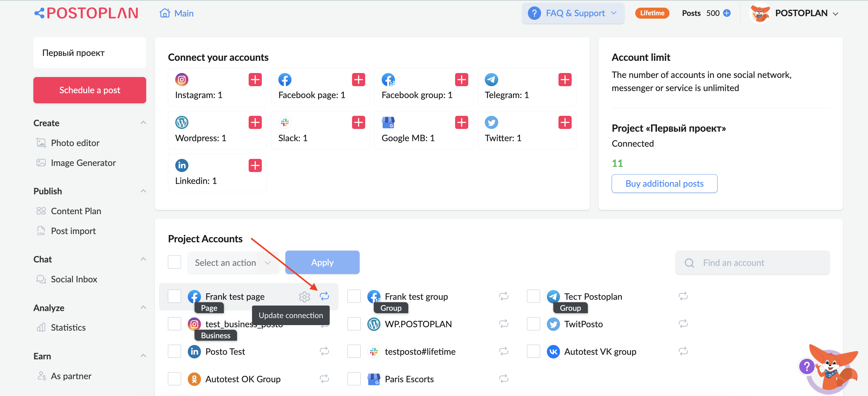Collapse the Earn sidebar section
The image size is (868, 396).
(143, 356)
